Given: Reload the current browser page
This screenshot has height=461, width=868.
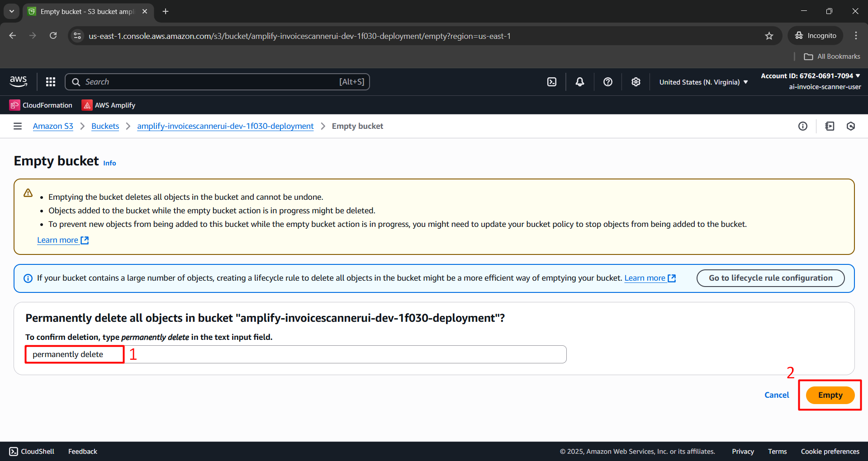Looking at the screenshot, I should coord(53,36).
